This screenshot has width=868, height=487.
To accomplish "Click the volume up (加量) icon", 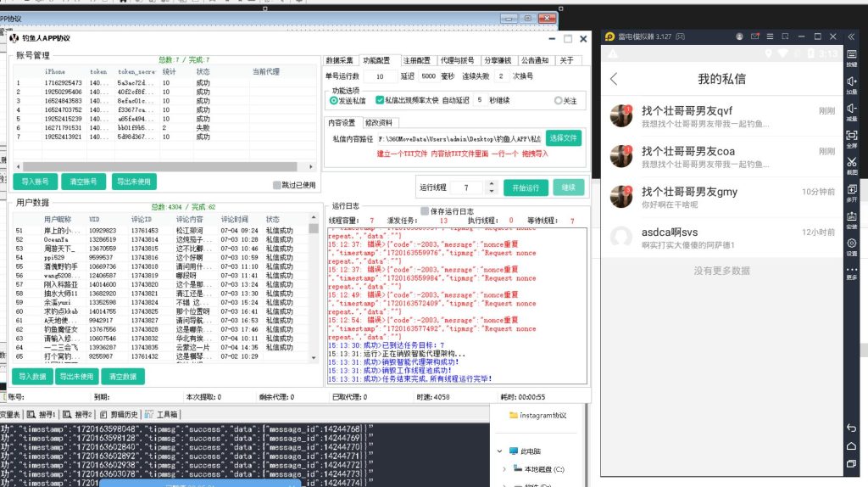I will click(851, 82).
